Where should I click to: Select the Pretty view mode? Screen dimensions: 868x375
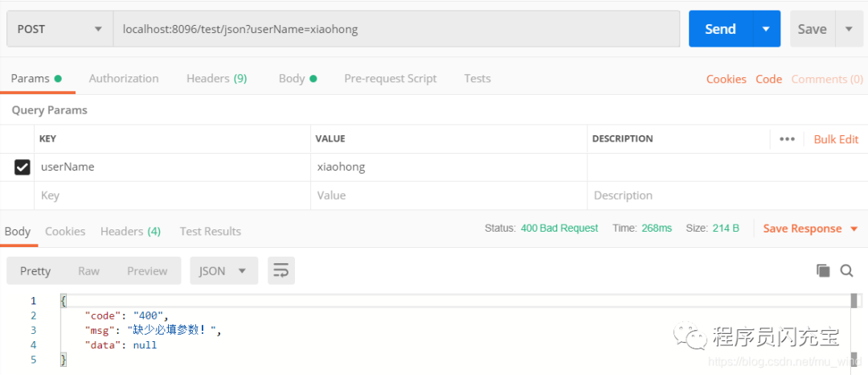35,271
